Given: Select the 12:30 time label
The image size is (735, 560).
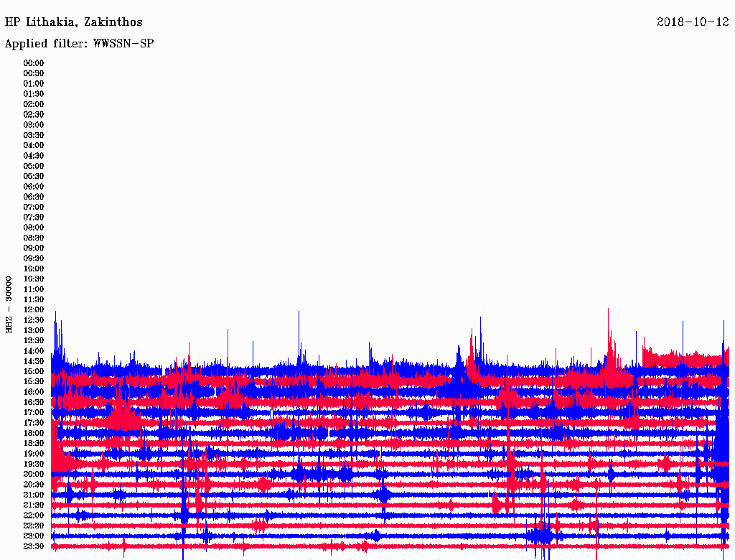Looking at the screenshot, I should pyautogui.click(x=34, y=320).
